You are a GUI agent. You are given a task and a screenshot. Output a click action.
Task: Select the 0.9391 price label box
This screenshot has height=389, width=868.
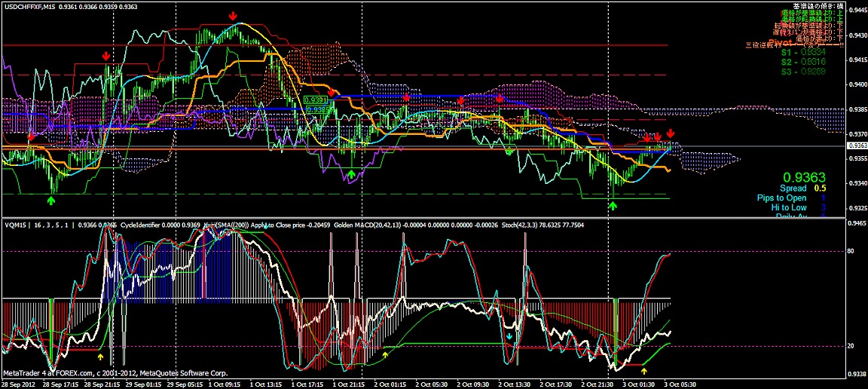click(316, 100)
